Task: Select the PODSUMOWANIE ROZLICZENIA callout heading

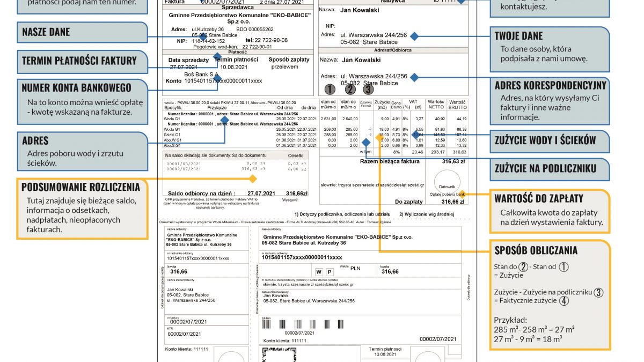Action: click(80, 187)
